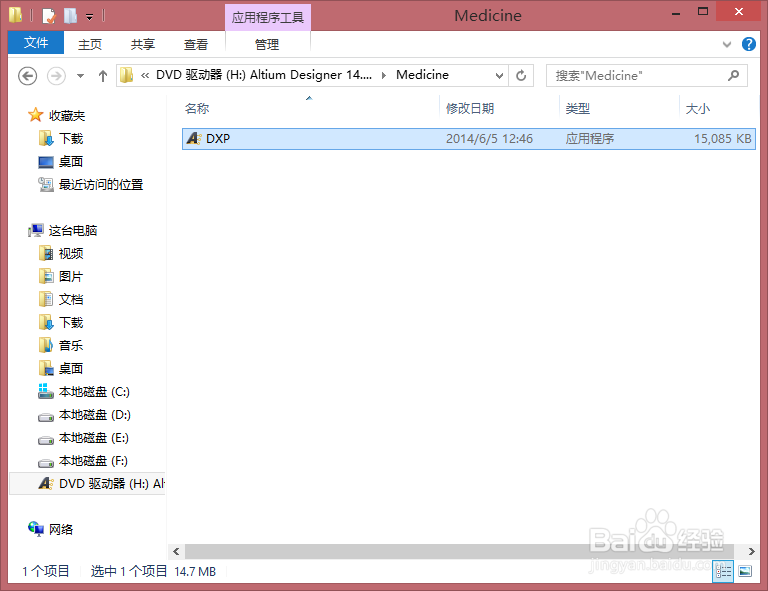This screenshot has height=591, width=768.
Task: Click the Forward navigation arrow
Action: pos(56,76)
